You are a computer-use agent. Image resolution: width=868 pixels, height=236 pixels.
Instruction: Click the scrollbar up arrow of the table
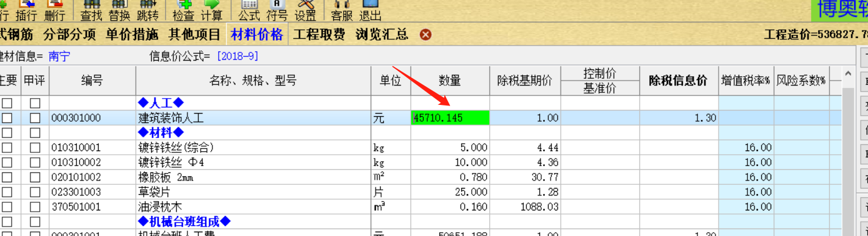pyautogui.click(x=848, y=74)
